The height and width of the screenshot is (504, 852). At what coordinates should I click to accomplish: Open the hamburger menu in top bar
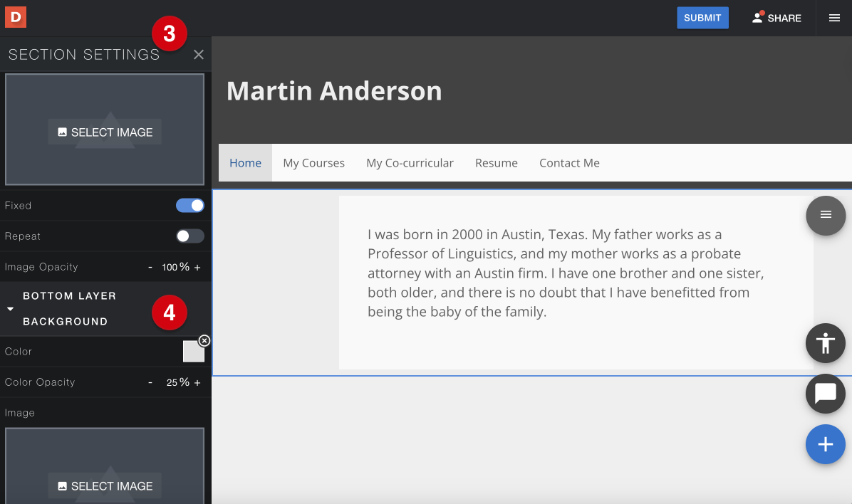(834, 18)
